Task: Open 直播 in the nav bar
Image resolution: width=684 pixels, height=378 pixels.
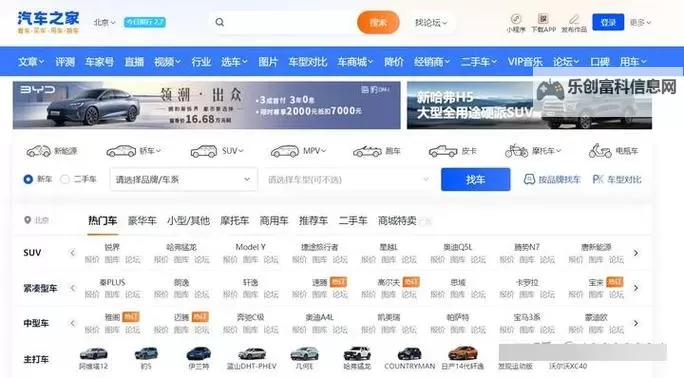Action: [134, 62]
